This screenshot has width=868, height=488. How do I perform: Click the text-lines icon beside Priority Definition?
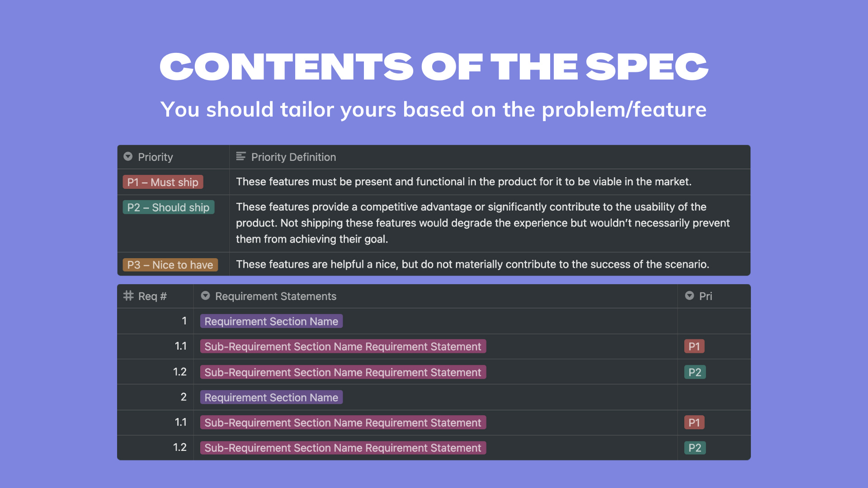[241, 157]
